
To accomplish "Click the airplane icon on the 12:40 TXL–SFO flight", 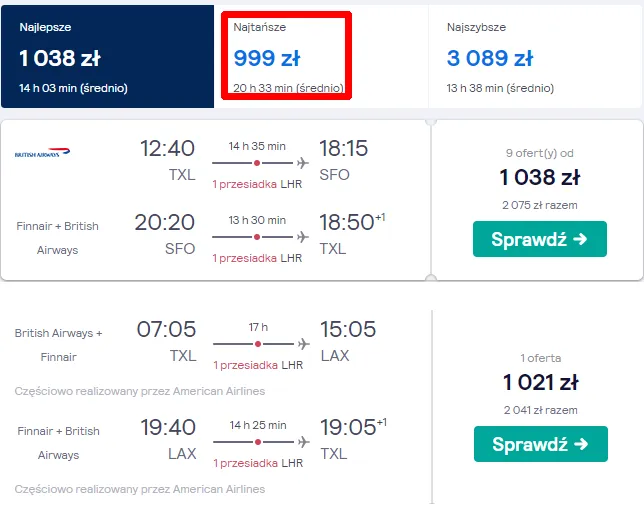I will [x=302, y=163].
